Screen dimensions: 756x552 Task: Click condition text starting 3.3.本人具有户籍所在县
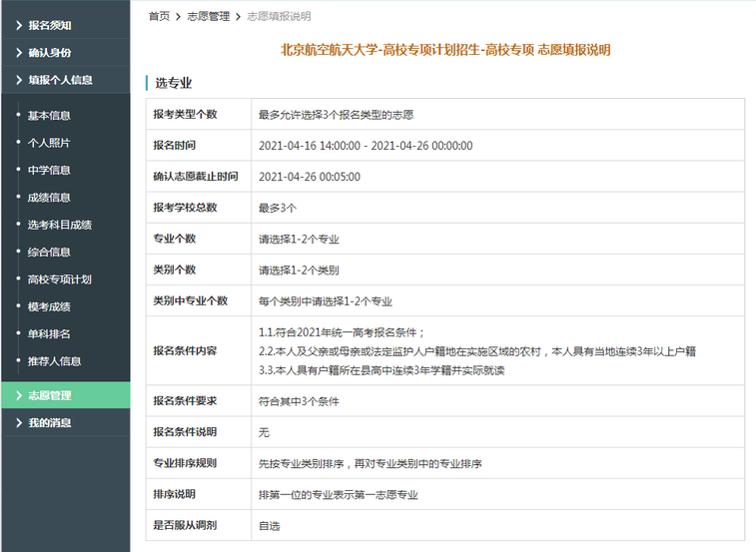381,370
